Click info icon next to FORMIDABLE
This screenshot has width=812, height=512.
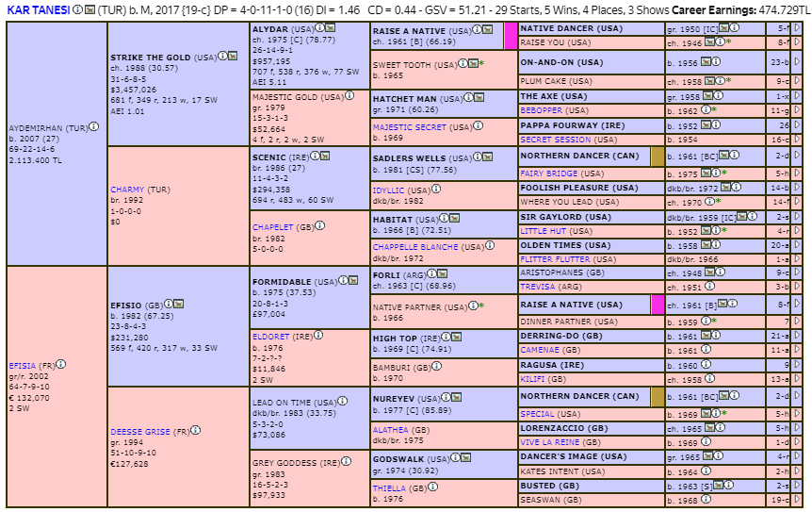tap(343, 280)
